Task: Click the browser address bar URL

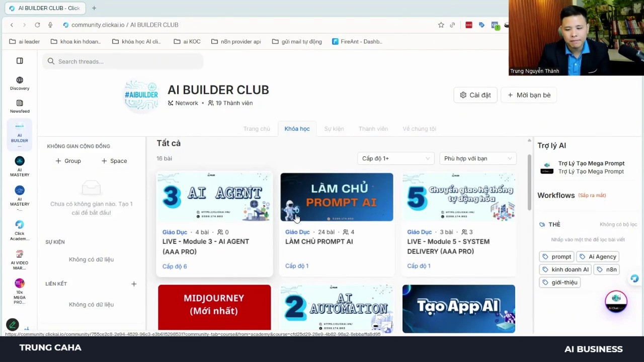Action: [124, 25]
